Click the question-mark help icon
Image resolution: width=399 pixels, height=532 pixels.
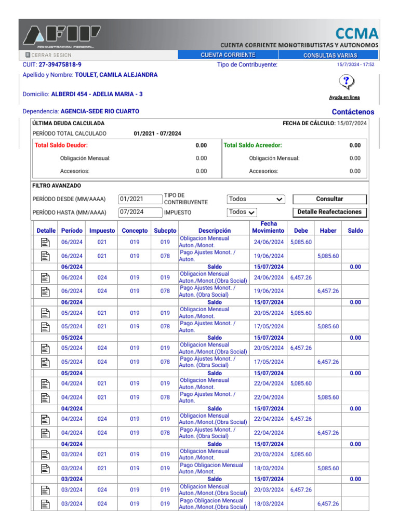tap(346, 82)
